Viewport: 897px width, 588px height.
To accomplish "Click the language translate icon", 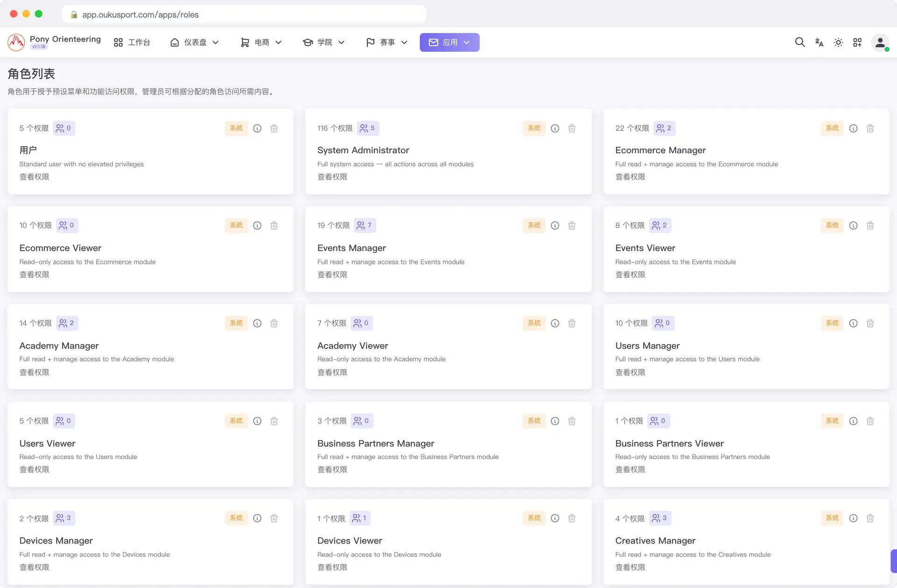I will (x=819, y=43).
